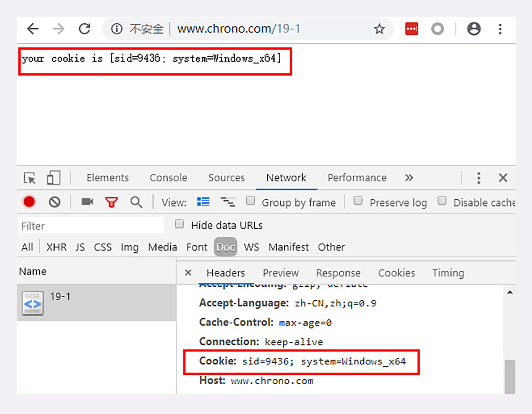Switch to the Console tab

(168, 178)
